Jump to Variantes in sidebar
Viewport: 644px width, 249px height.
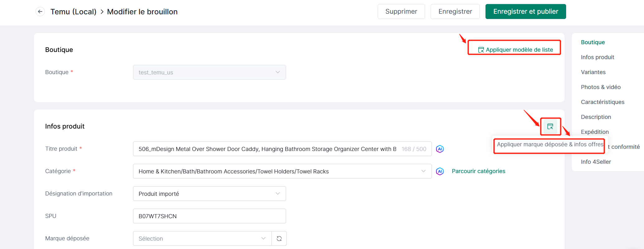[593, 72]
